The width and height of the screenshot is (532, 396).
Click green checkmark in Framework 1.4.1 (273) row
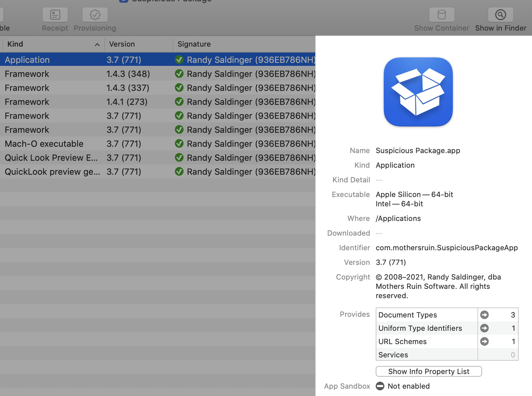(179, 102)
